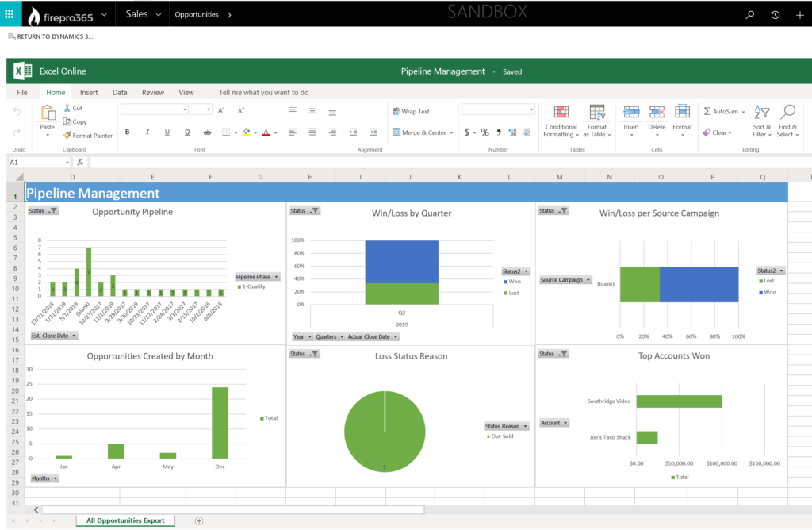This screenshot has width=812, height=530.
Task: Click the Cut scissors icon
Action: (68, 109)
